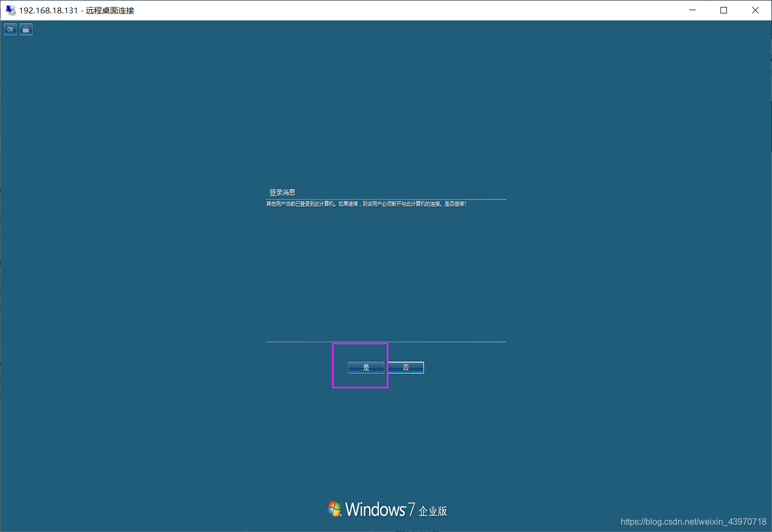
Task: Click the Remote Desktop Connection title bar icon
Action: pos(10,10)
